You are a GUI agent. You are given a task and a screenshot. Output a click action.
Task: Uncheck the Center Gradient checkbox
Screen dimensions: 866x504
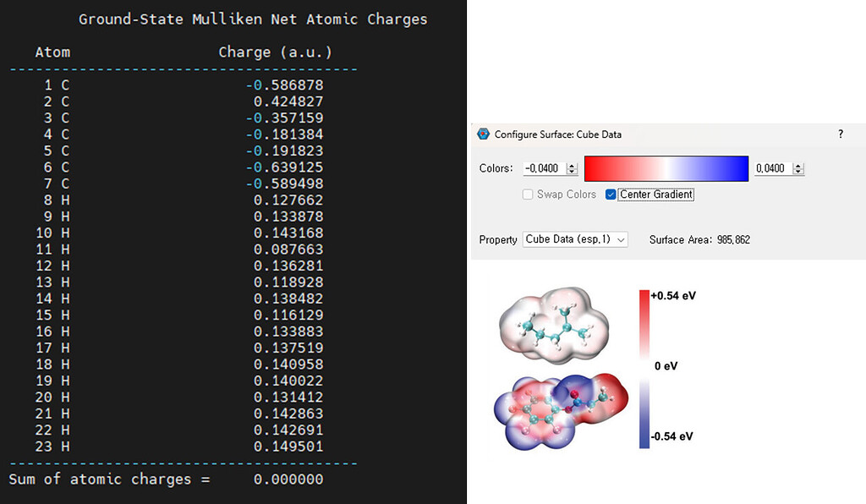(x=611, y=194)
